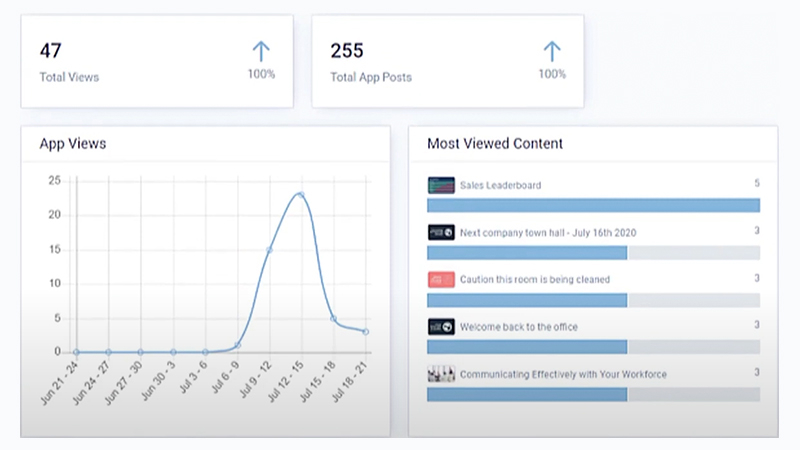Select Caution this room is being cleaned title

[534, 280]
